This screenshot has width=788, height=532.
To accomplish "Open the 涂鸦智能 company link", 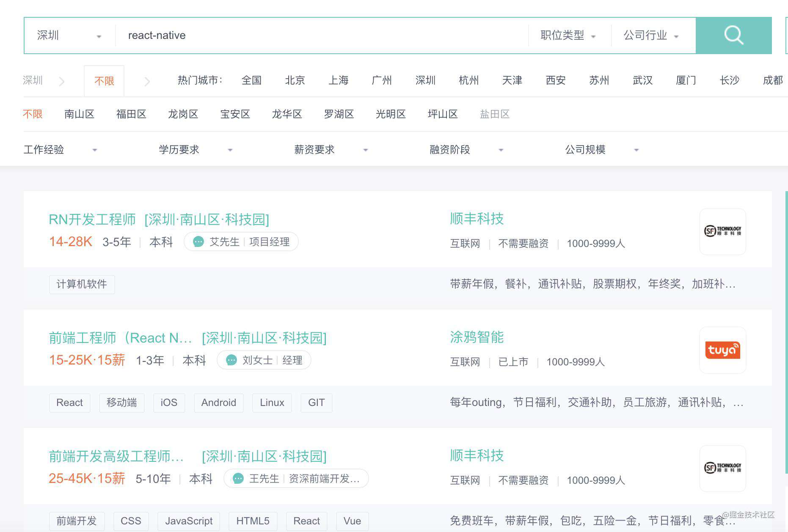I will [x=477, y=337].
